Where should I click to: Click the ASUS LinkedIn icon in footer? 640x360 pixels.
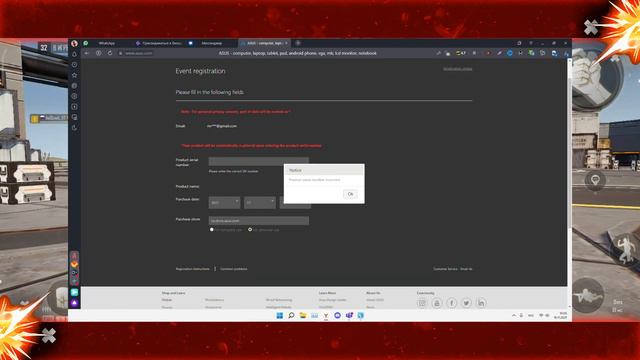pos(481,303)
